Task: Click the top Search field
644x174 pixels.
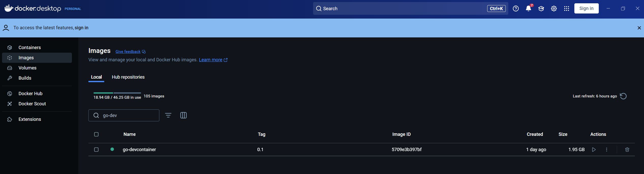Action: [410, 8]
